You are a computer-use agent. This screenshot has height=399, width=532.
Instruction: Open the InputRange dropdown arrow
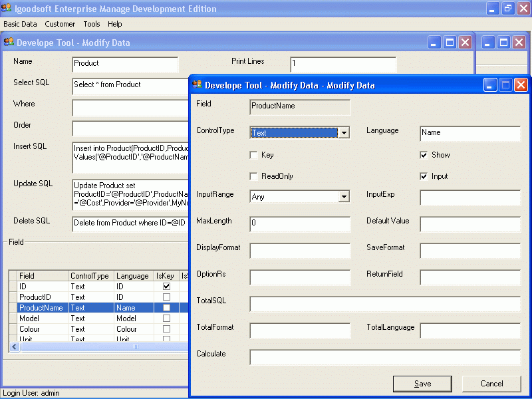tap(344, 196)
